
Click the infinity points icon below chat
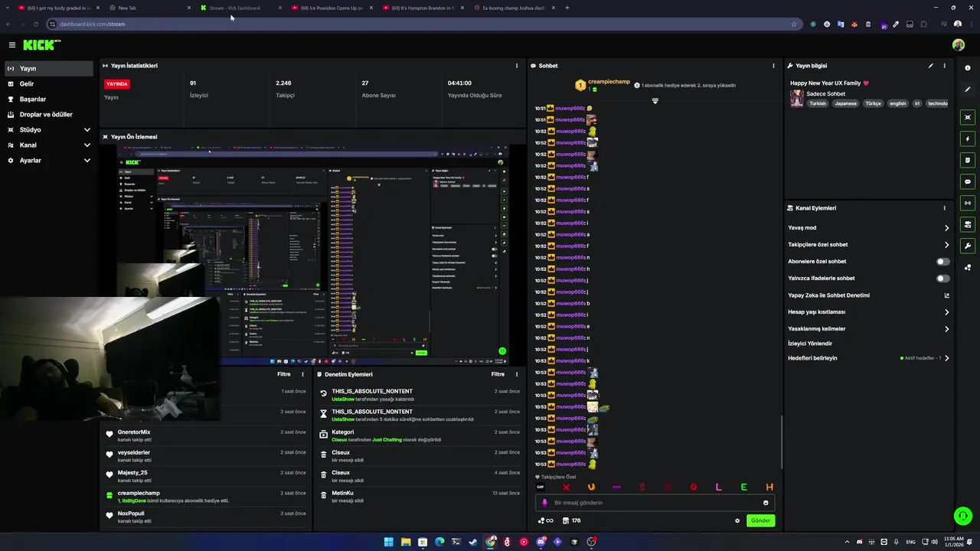click(x=545, y=520)
